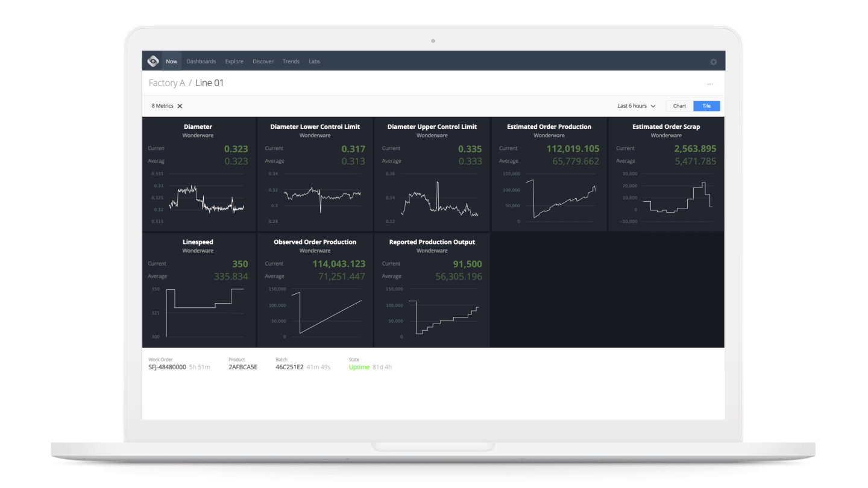Switch to the Dashboards section

201,61
